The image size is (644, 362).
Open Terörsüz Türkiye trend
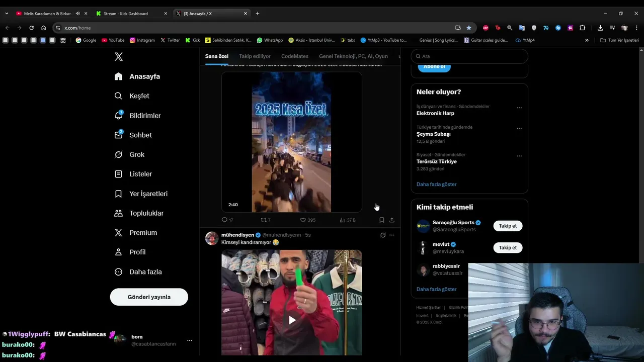(436, 162)
